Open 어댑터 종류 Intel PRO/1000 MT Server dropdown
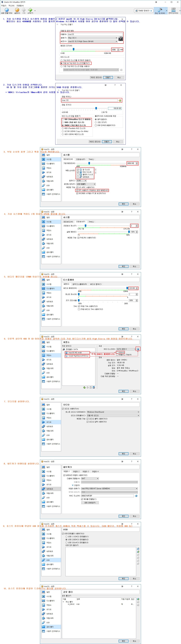181x644 pixels. [x=109, y=489]
